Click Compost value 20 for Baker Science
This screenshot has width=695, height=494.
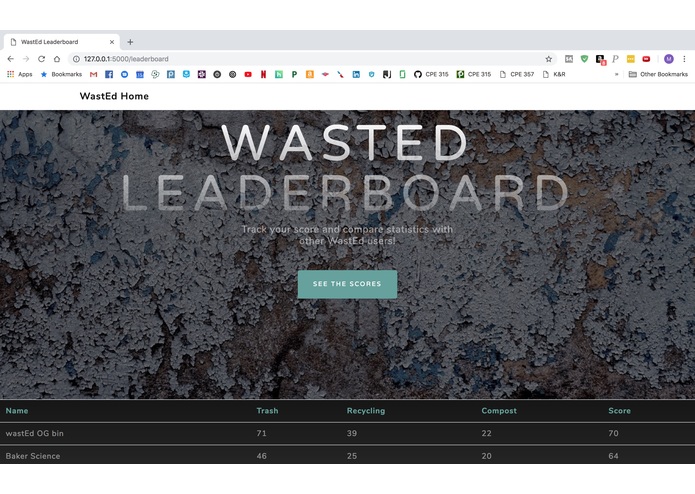[x=486, y=456]
